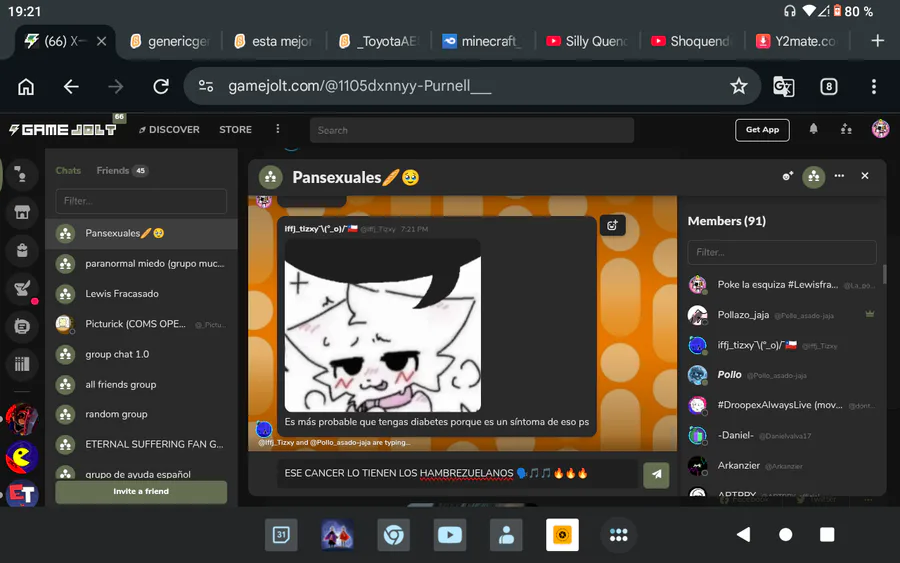Click the Game Jolt logo
Viewport: 900px width, 563px height.
pyautogui.click(x=63, y=130)
